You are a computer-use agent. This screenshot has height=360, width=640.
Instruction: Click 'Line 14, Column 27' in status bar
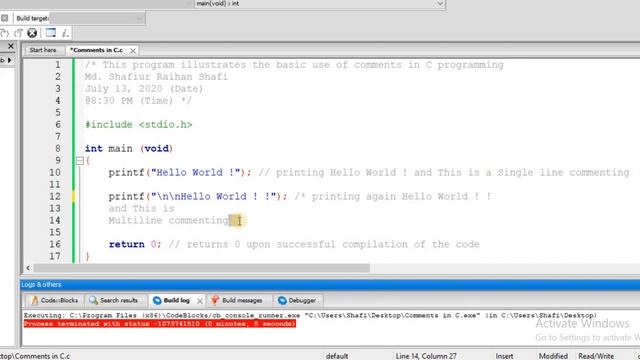coord(426,356)
